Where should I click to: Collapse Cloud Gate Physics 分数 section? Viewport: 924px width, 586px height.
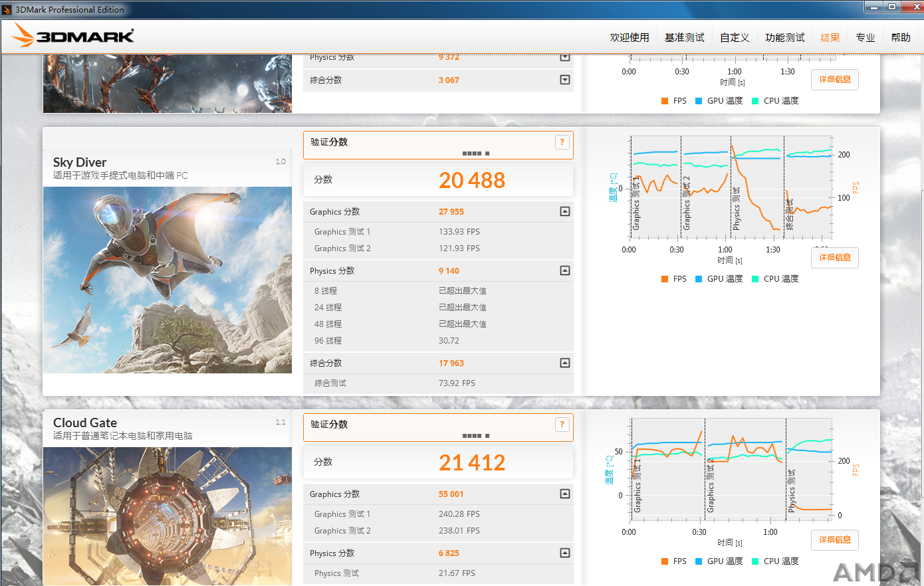(565, 553)
